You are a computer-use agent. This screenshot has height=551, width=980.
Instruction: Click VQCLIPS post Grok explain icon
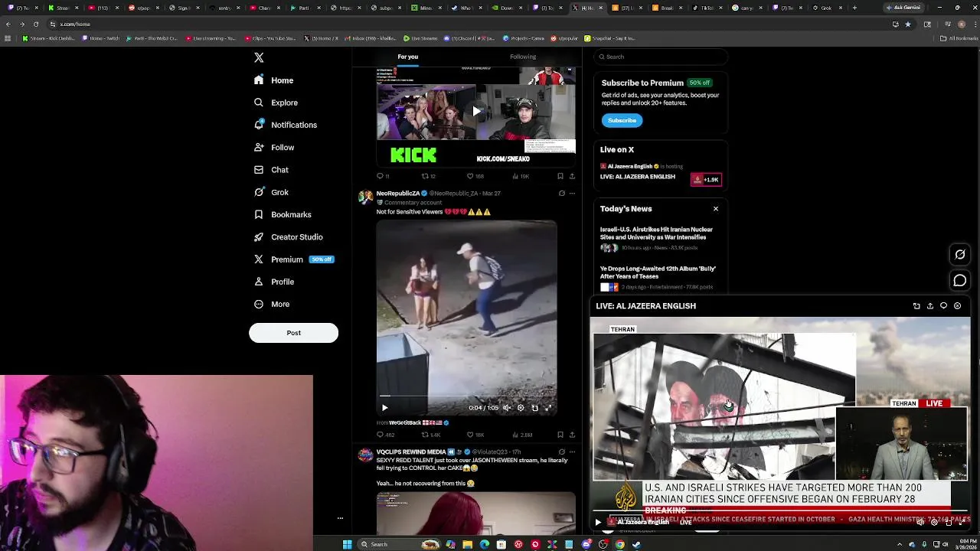[x=561, y=452]
